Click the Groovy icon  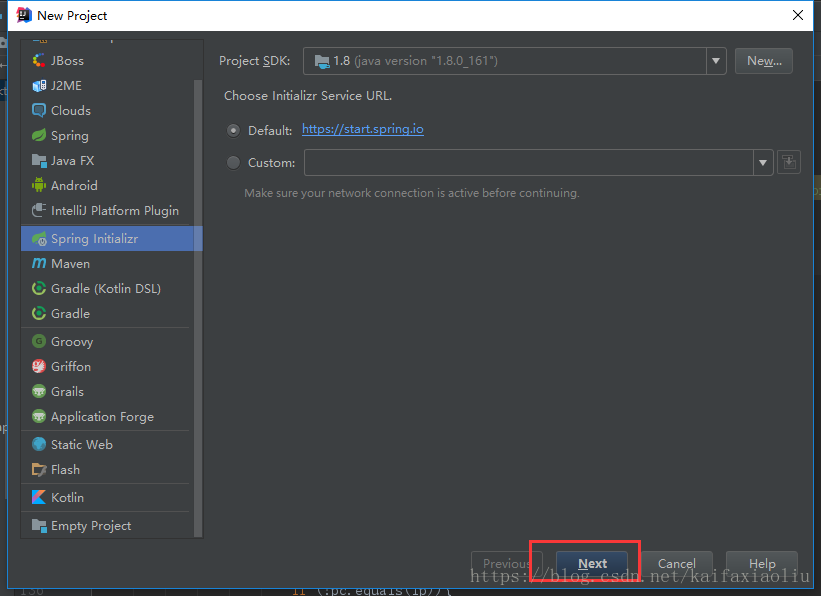coord(39,341)
